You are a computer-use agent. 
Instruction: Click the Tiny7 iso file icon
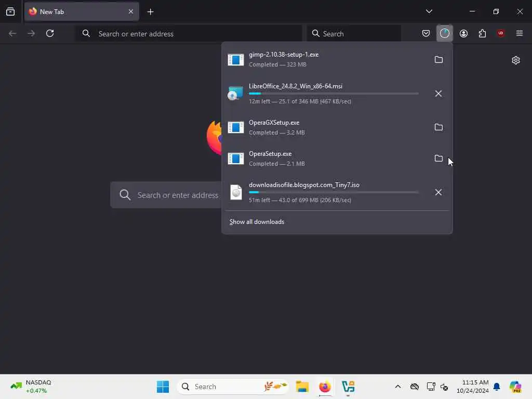[236, 192]
